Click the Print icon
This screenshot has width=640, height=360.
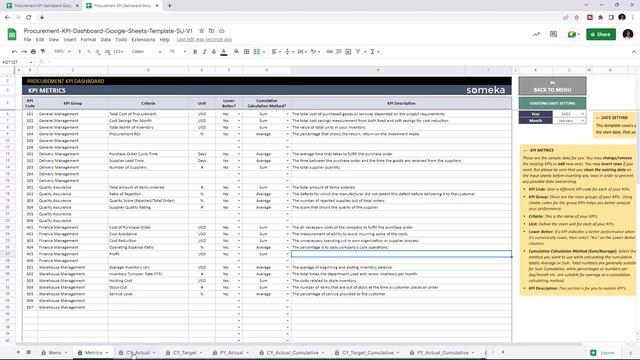pos(33,52)
